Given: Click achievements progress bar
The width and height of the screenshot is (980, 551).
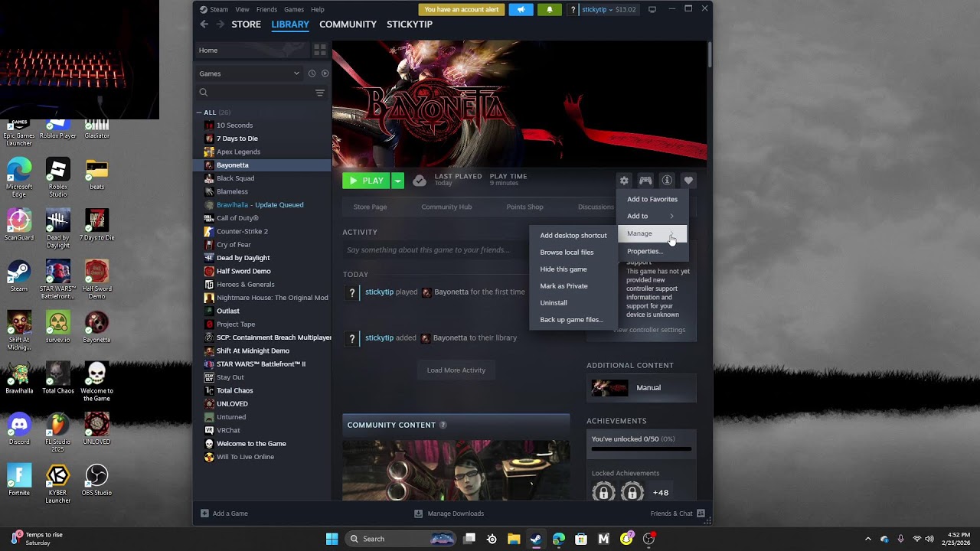Looking at the screenshot, I should (641, 450).
